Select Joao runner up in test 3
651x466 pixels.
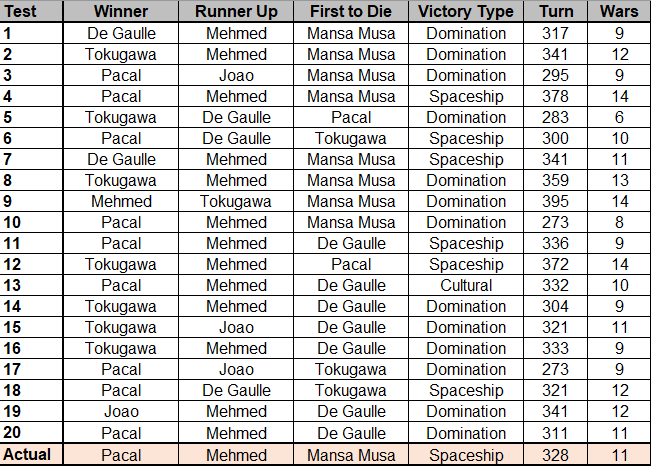pyautogui.click(x=236, y=76)
